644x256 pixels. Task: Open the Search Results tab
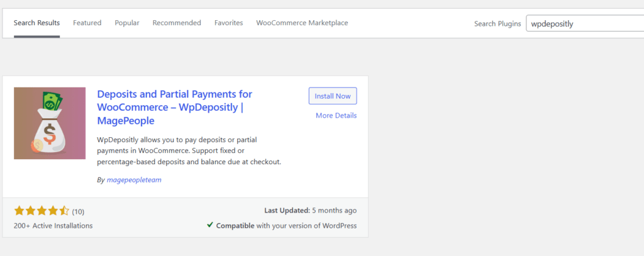click(x=36, y=23)
